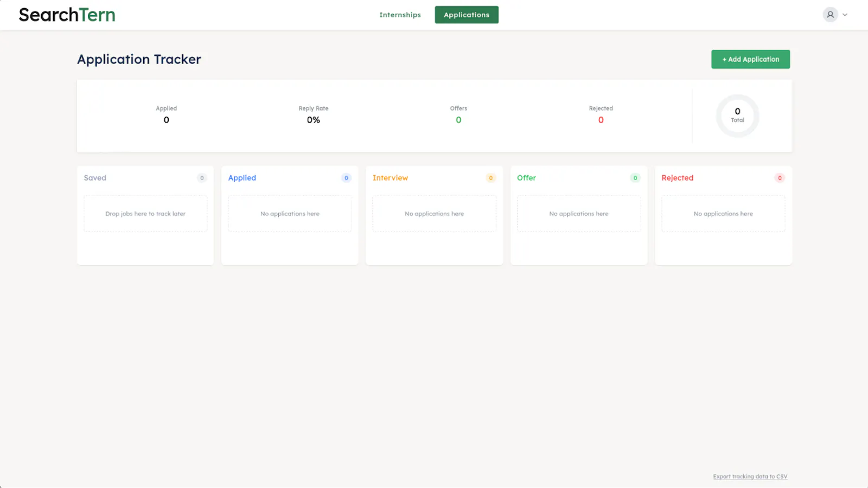Click the Add Application button
868x488 pixels.
point(750,59)
